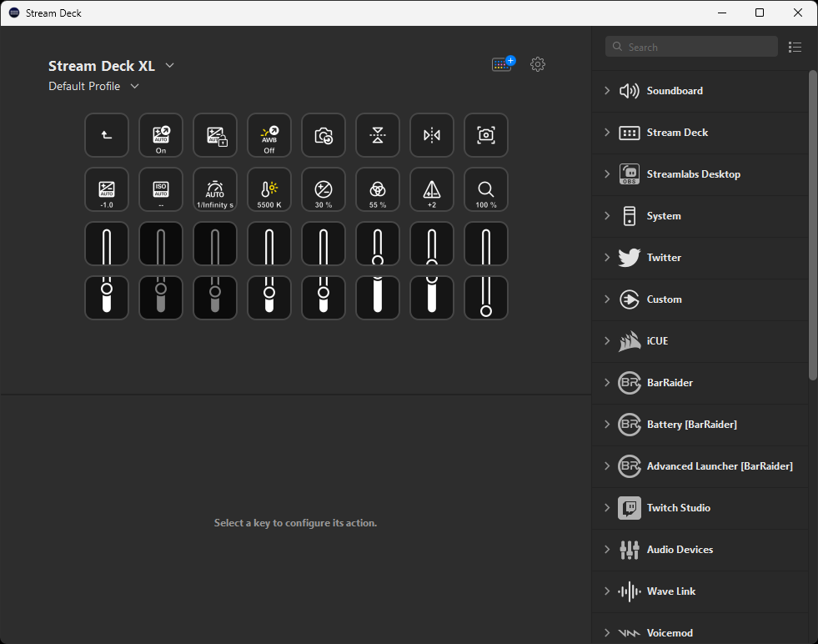Expand the Soundboard category
818x644 pixels.
coord(674,91)
